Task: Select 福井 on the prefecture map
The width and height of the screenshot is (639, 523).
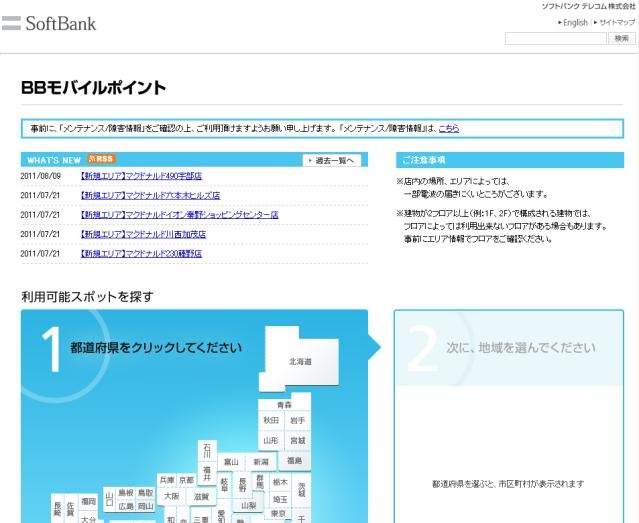Action: point(207,474)
